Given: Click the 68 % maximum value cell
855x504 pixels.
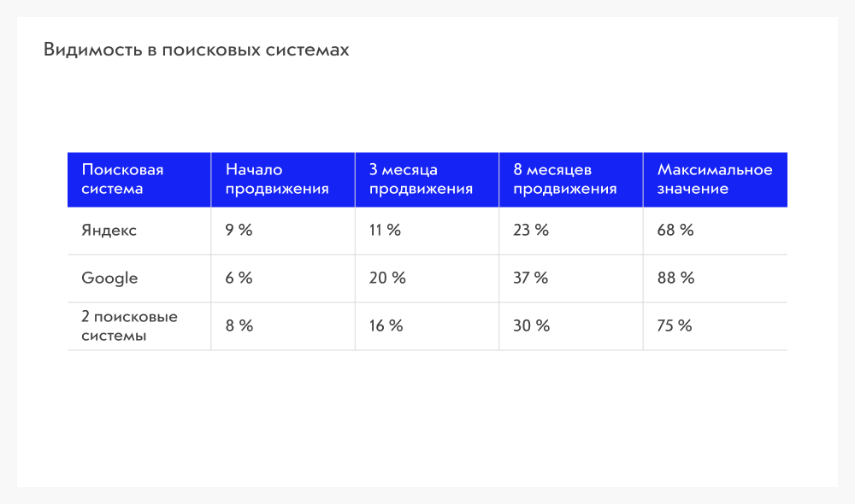Looking at the screenshot, I should pyautogui.click(x=675, y=230).
